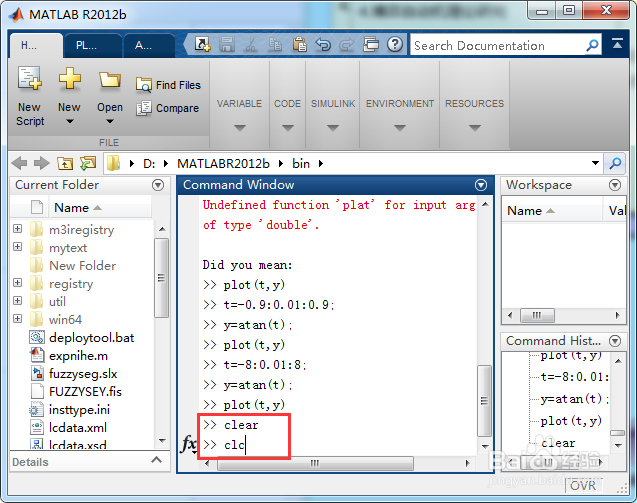Expand the VARIABLE section
Image resolution: width=637 pixels, height=503 pixels.
pos(240,128)
